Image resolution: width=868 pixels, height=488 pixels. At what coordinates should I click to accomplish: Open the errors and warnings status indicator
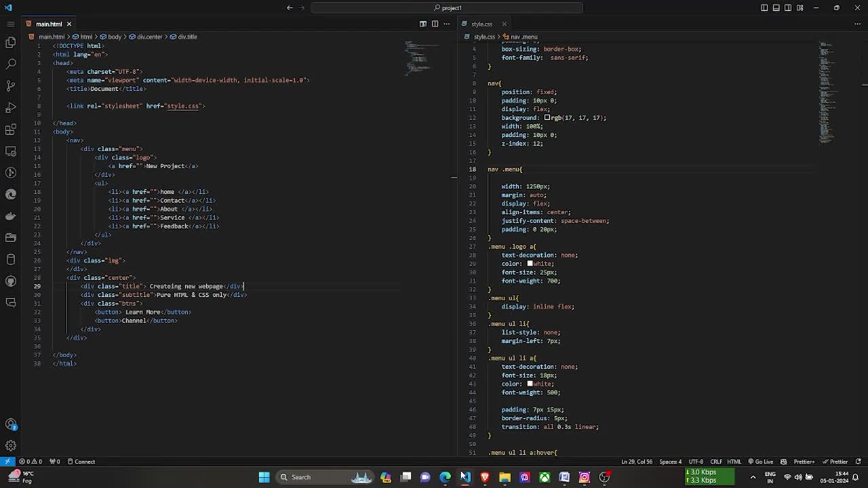point(31,462)
